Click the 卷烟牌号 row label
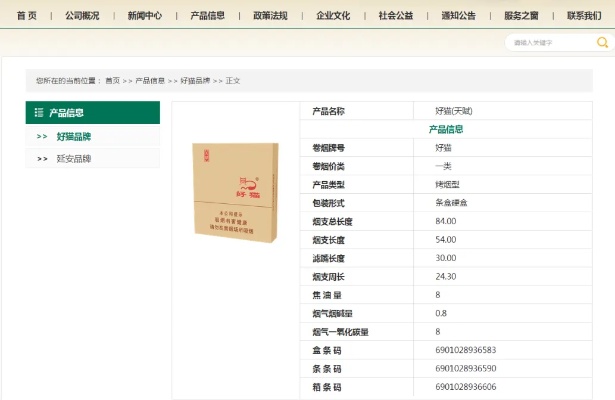Screen dimensions: 615x400 coord(329,148)
